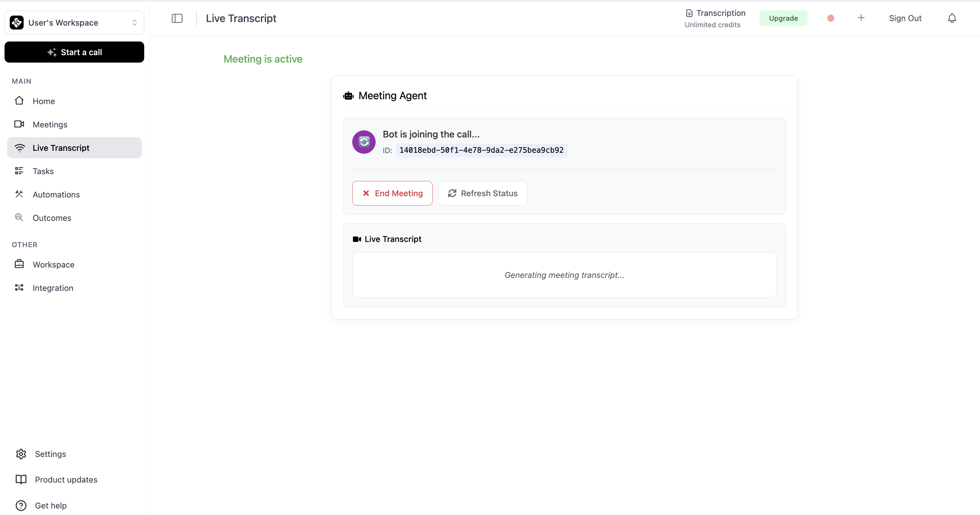Click the purple bot status avatar

pos(364,142)
